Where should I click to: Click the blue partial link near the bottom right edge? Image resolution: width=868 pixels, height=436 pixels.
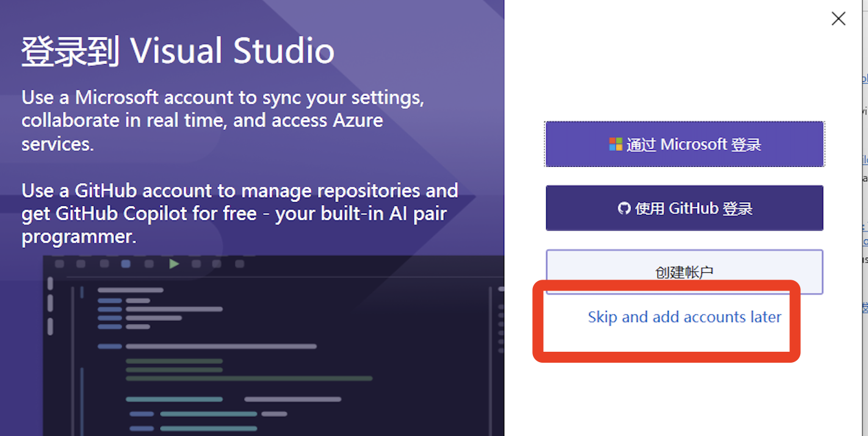click(864, 241)
